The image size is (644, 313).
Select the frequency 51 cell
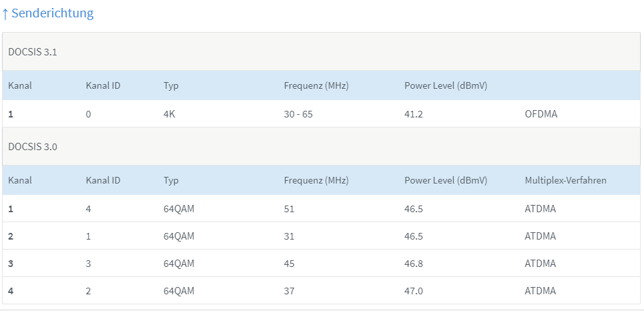pyautogui.click(x=289, y=209)
